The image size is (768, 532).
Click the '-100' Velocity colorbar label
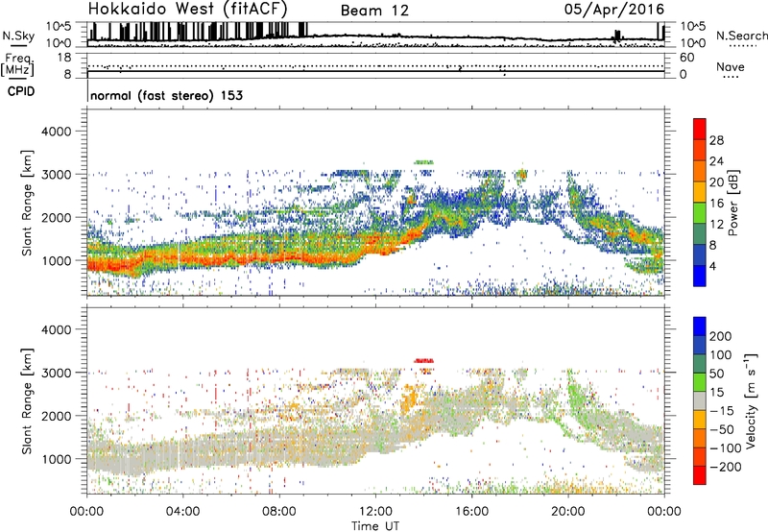(x=726, y=448)
